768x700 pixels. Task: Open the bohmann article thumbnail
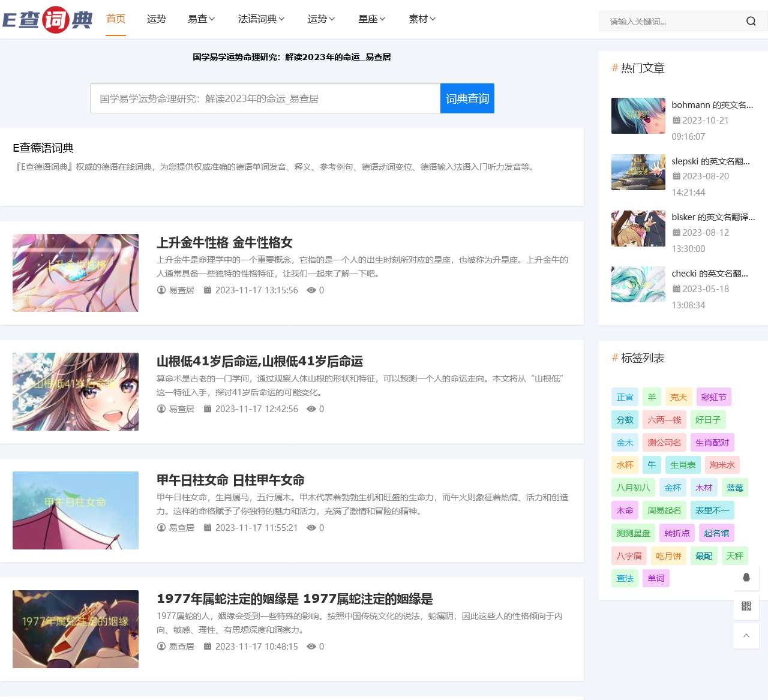click(638, 116)
